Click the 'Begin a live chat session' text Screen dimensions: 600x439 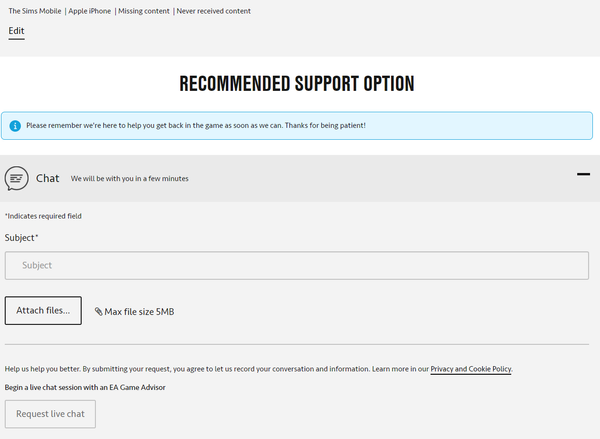pyautogui.click(x=85, y=387)
